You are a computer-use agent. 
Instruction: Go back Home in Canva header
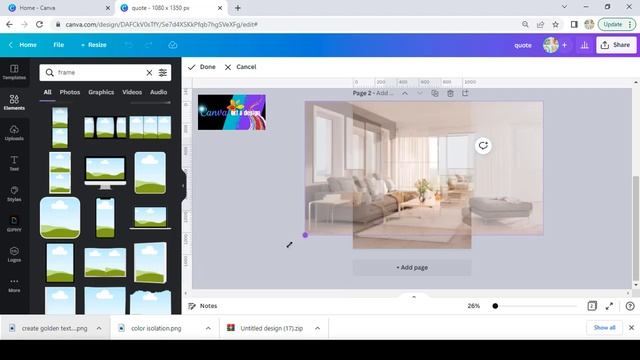tap(23, 45)
